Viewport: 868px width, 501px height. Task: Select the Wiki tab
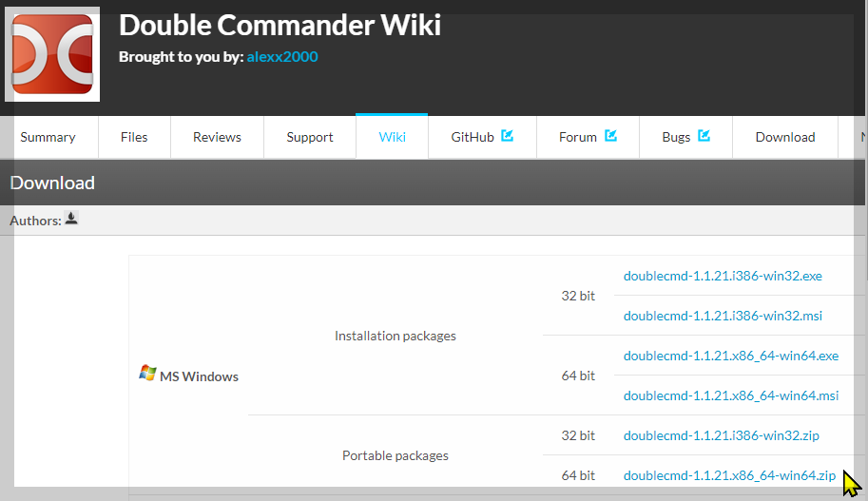[392, 137]
